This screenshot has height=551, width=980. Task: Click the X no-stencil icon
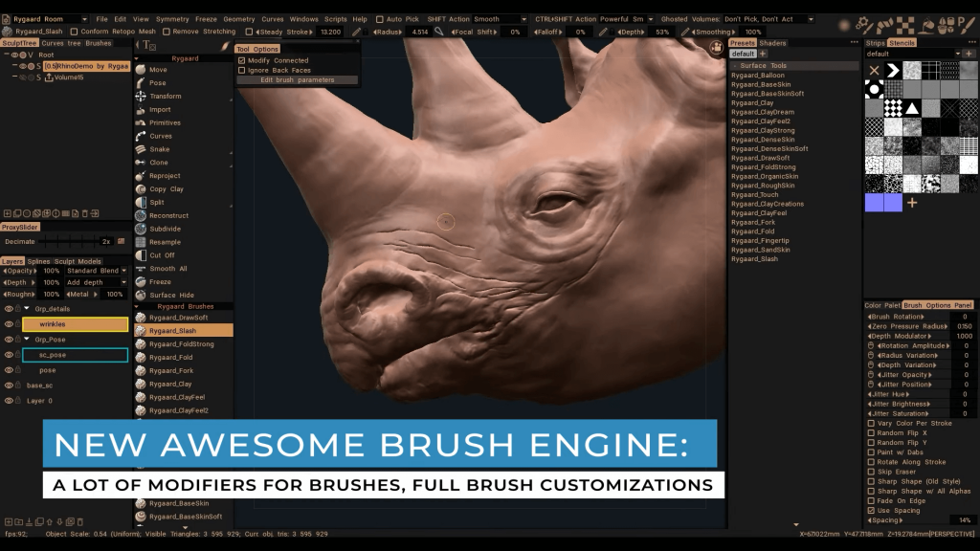pos(875,71)
